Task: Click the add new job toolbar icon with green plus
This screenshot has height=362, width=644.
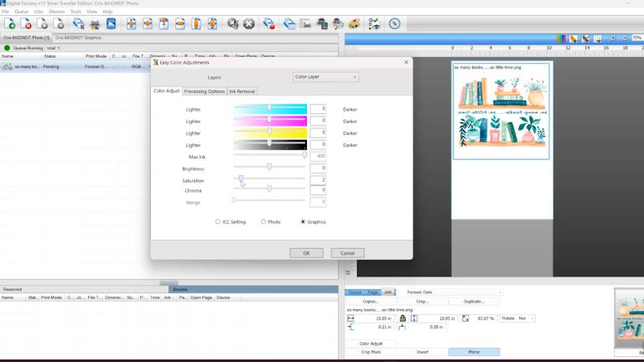Action: click(x=10, y=23)
